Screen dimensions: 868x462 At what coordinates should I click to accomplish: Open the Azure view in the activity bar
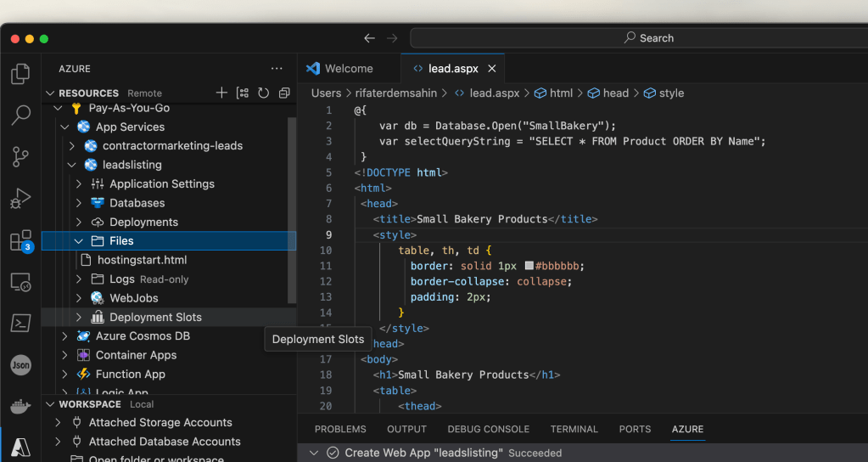click(20, 448)
